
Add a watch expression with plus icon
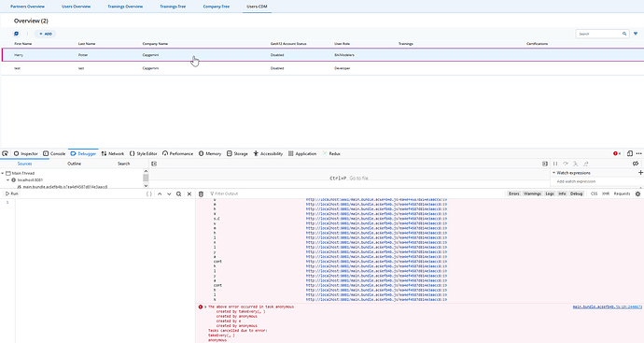tap(640, 173)
